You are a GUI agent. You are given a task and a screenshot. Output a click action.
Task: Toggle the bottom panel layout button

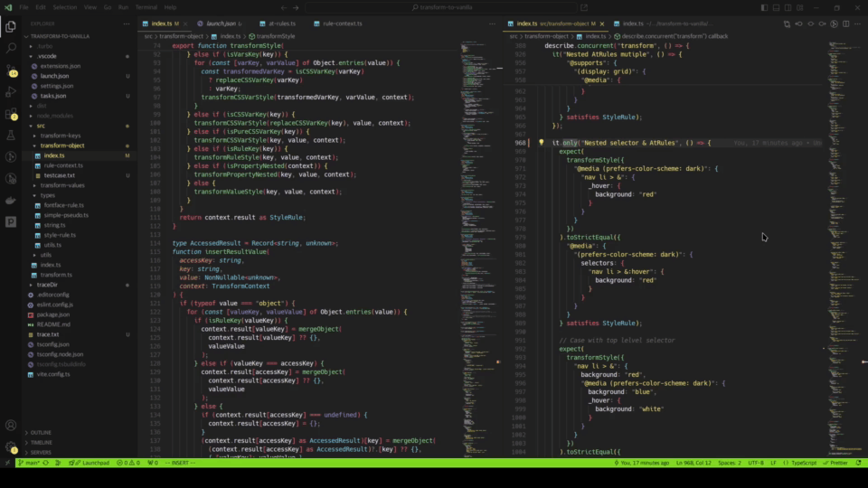[776, 8]
